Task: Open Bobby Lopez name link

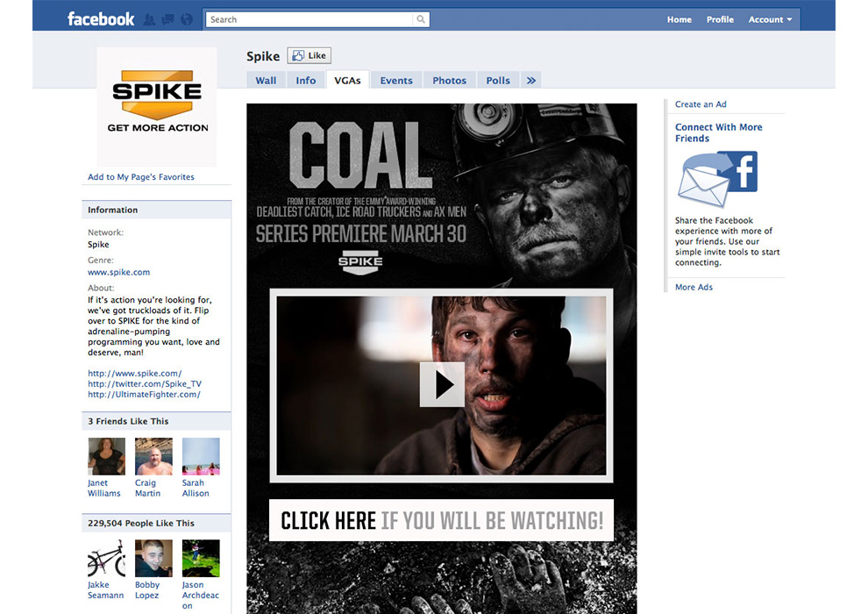Action: (x=147, y=589)
